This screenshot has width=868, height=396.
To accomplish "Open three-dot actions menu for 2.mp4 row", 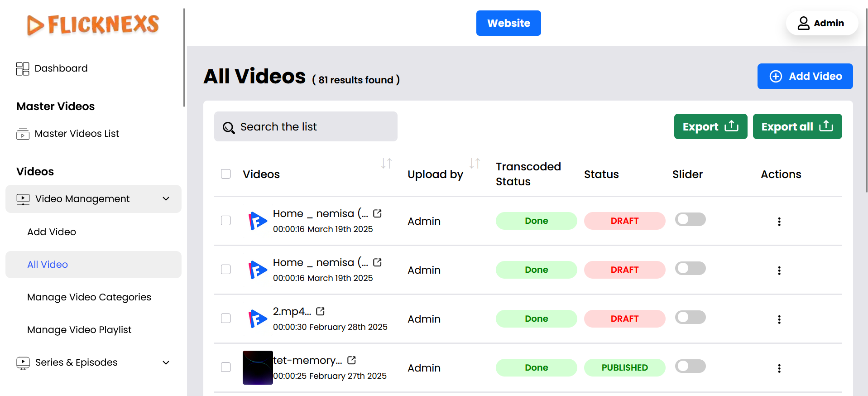I will [779, 319].
